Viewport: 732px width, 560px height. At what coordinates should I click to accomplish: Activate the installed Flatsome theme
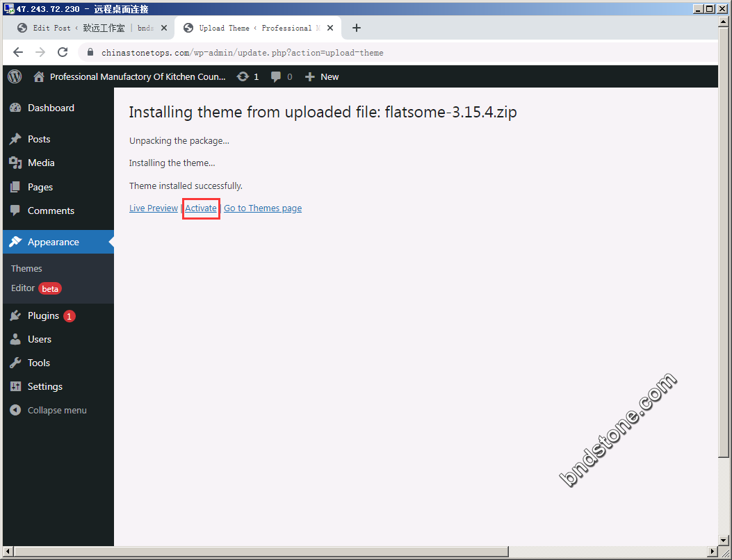tap(201, 208)
